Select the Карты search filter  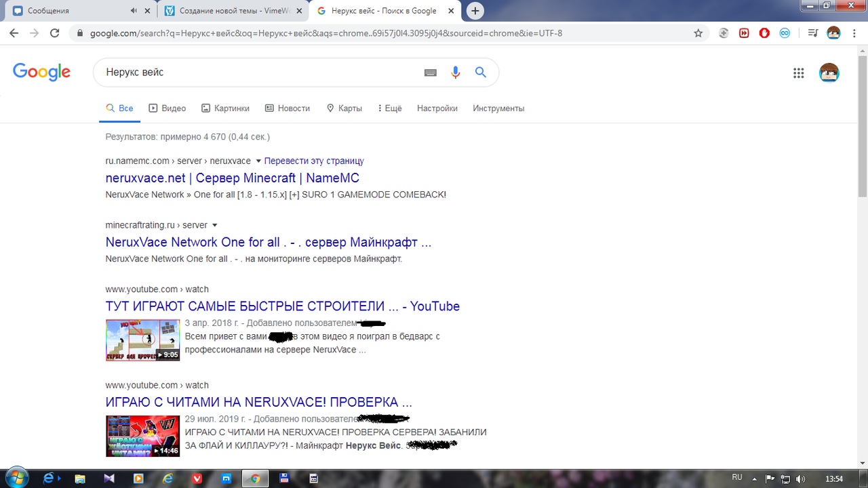[x=344, y=108]
